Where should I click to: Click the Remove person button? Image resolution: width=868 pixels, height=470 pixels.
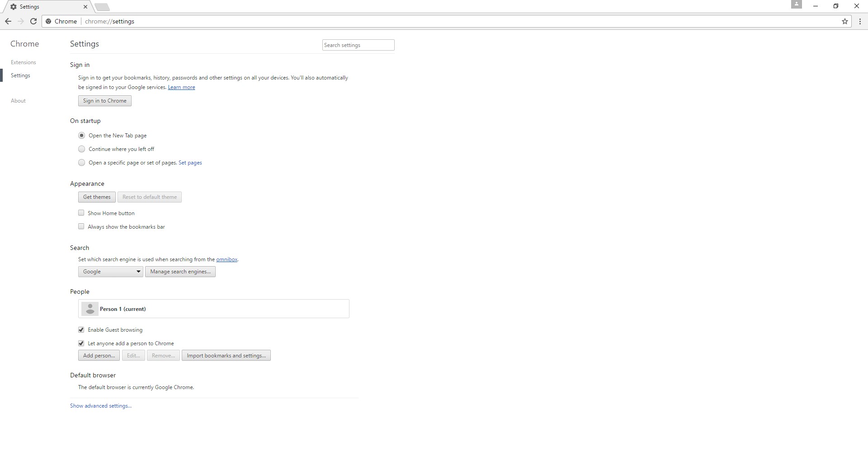[163, 356]
